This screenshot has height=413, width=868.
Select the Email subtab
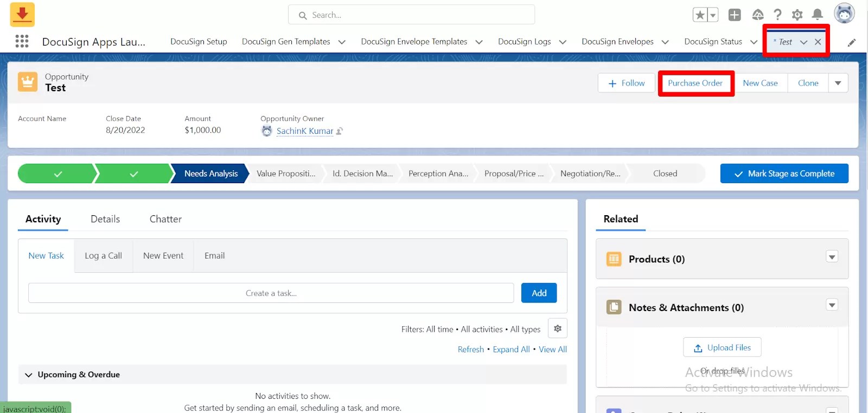pos(214,255)
